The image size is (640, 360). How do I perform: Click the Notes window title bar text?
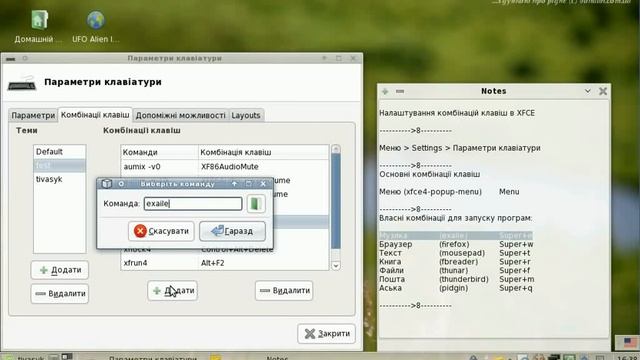[493, 91]
